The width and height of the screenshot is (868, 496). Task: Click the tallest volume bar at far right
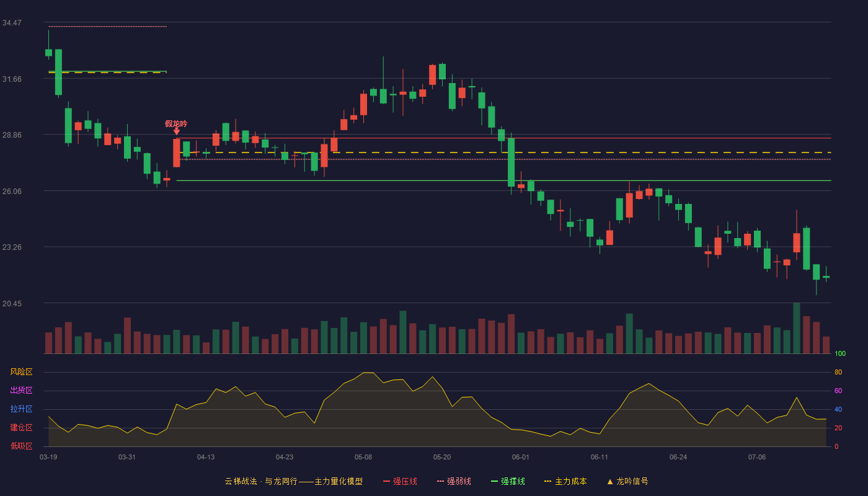[797, 329]
